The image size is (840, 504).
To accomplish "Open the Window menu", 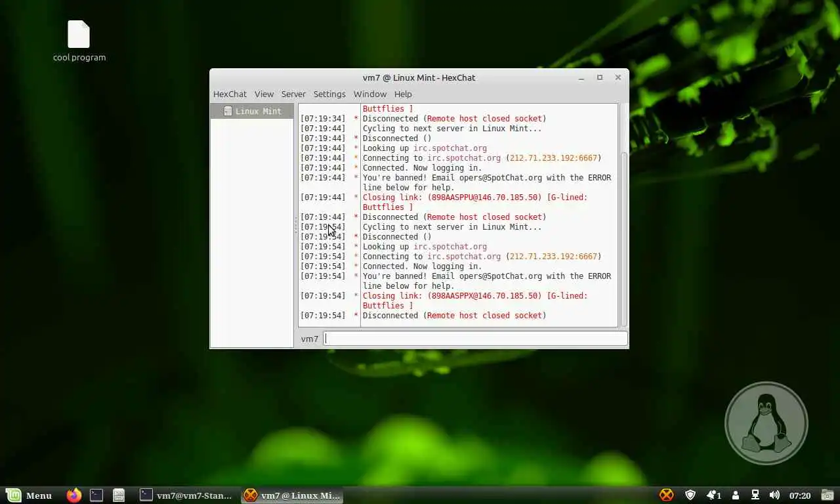I will (370, 94).
